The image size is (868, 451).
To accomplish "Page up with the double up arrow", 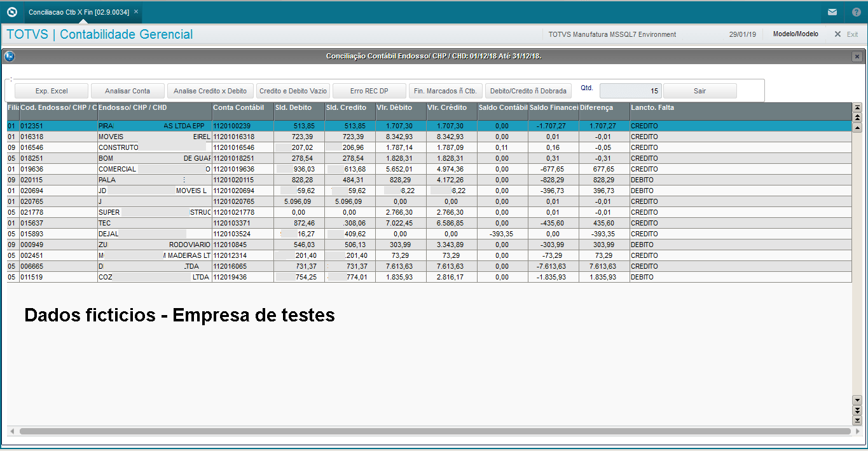I will click(857, 118).
